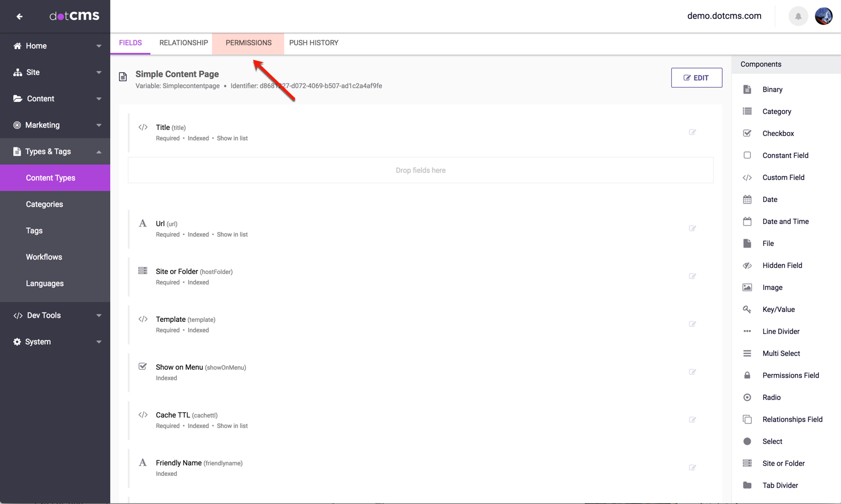Select the Radio component

pos(771,397)
